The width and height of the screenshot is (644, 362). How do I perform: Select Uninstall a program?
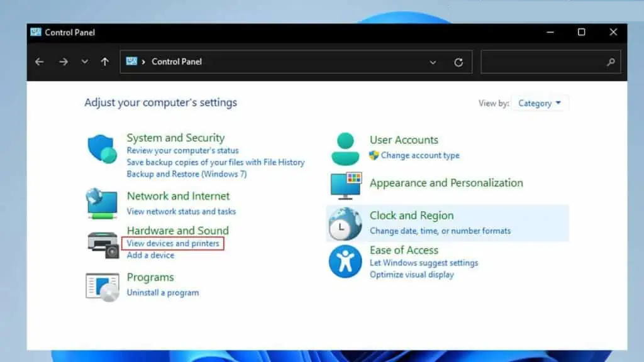pos(163,293)
